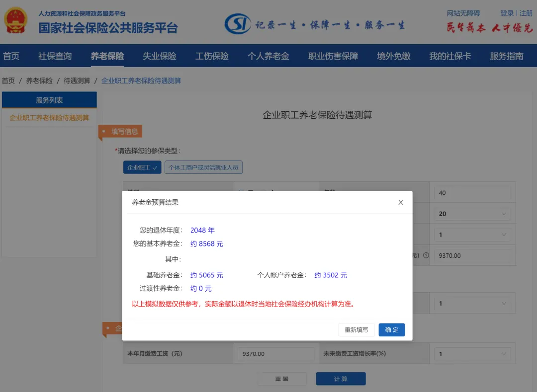Open the 首页 nav menu item
537x392 pixels.
pyautogui.click(x=11, y=56)
